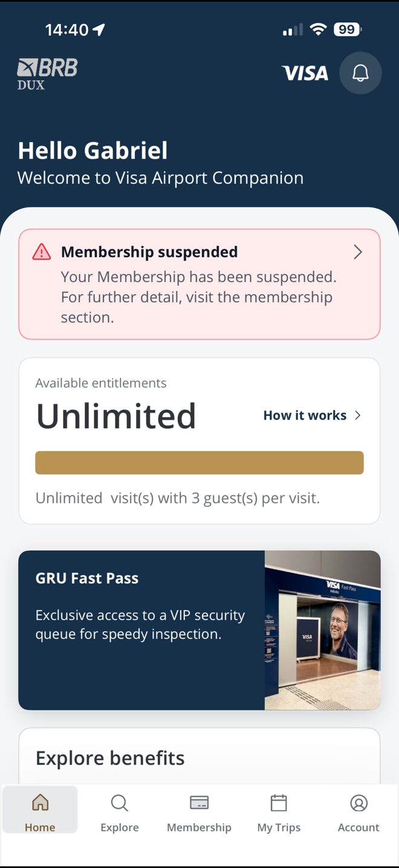399x868 pixels.
Task: Tap the Home house icon
Action: (40, 803)
